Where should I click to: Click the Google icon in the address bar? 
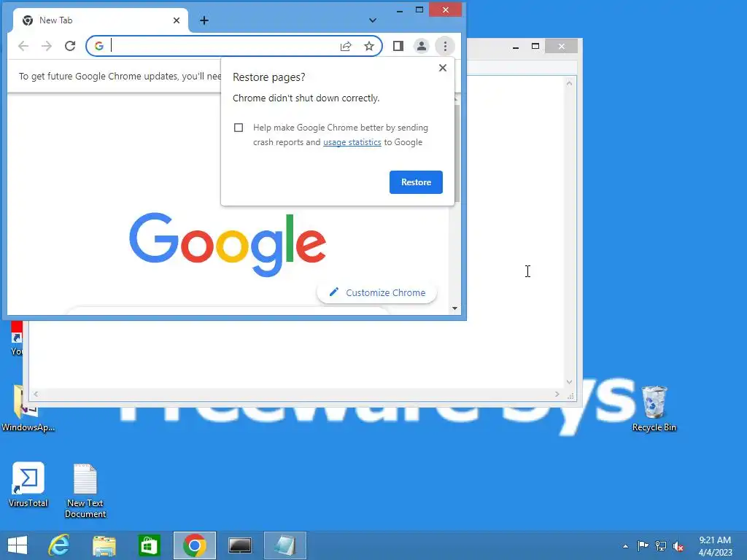pyautogui.click(x=99, y=46)
